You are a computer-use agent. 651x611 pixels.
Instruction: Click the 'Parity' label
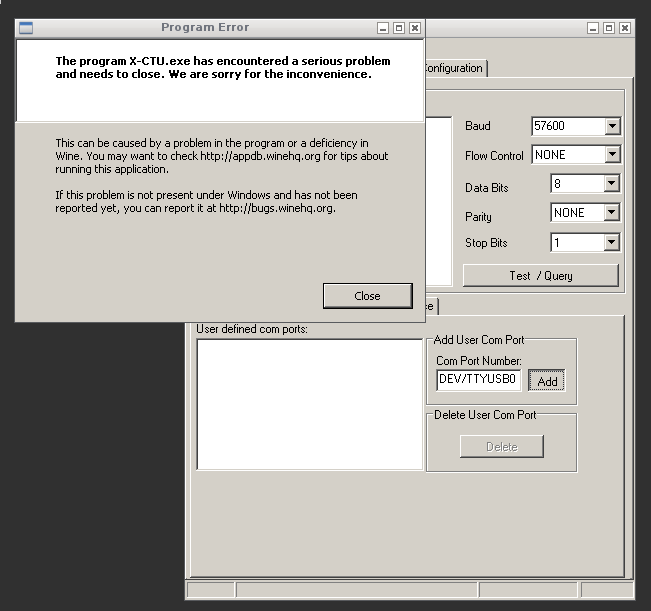[478, 217]
